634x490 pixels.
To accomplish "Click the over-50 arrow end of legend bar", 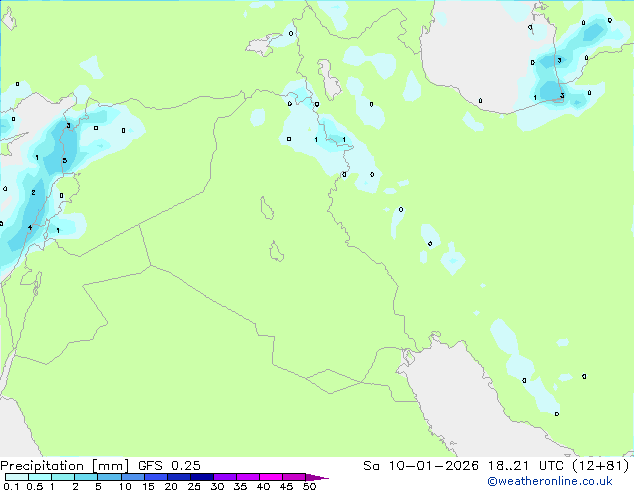I will tap(317, 477).
